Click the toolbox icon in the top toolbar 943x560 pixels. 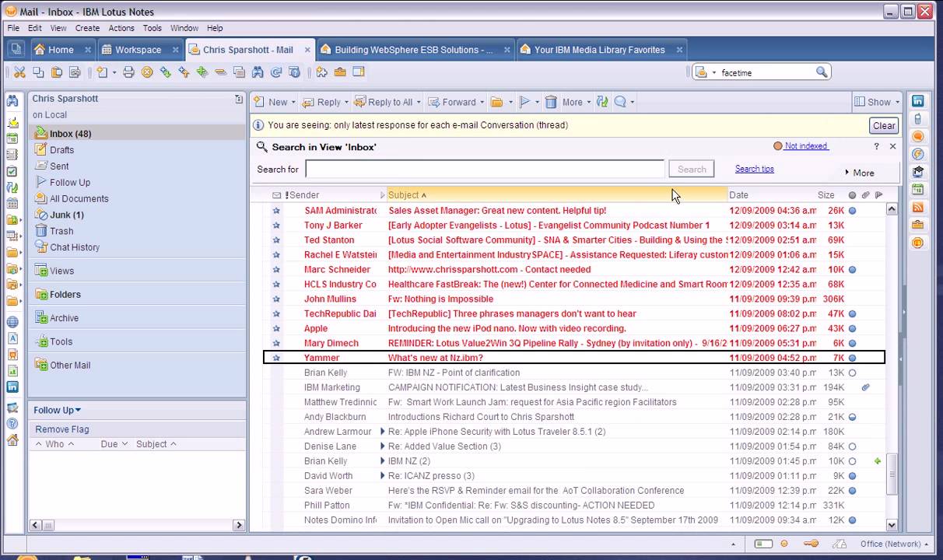coord(340,72)
